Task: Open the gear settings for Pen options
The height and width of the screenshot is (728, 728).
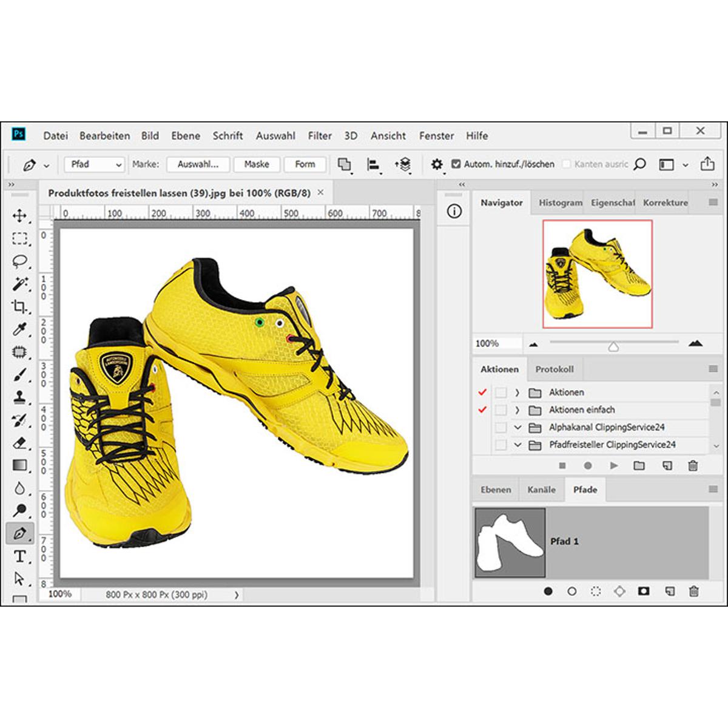Action: (437, 164)
